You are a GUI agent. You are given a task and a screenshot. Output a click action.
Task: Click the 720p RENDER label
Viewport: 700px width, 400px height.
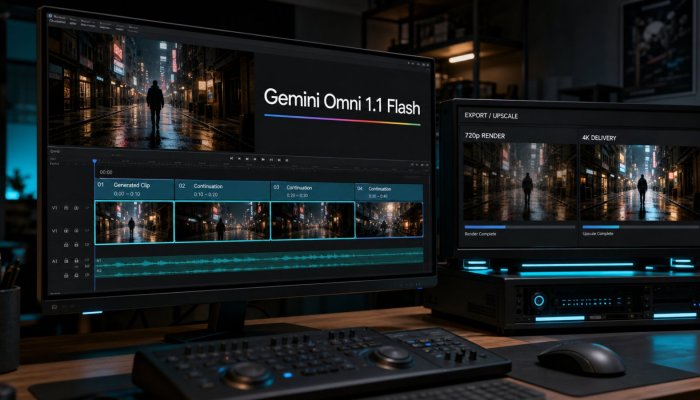485,136
